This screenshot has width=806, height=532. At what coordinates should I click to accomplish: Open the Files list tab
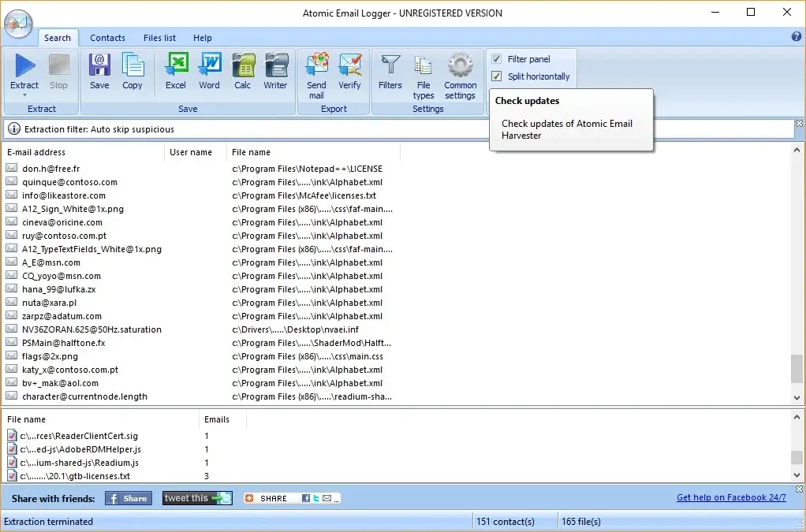159,38
